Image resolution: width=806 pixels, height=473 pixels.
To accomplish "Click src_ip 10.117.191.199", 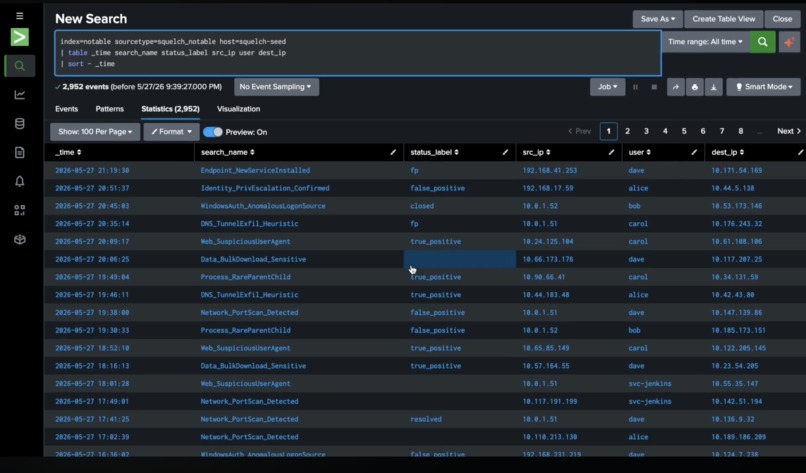I will [x=549, y=401].
